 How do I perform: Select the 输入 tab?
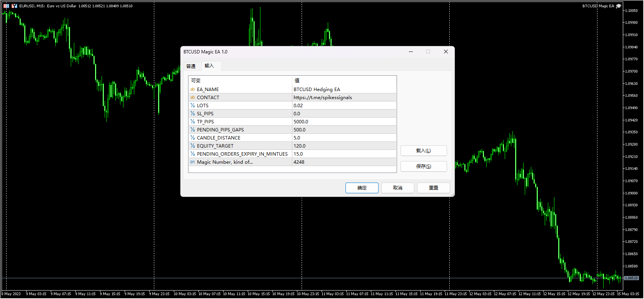[x=209, y=66]
